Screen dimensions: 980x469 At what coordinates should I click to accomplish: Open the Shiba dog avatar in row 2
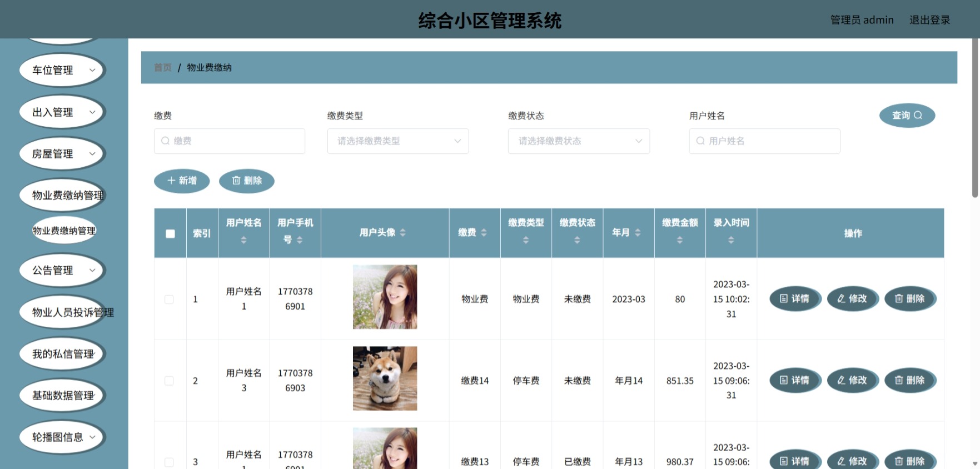[385, 378]
